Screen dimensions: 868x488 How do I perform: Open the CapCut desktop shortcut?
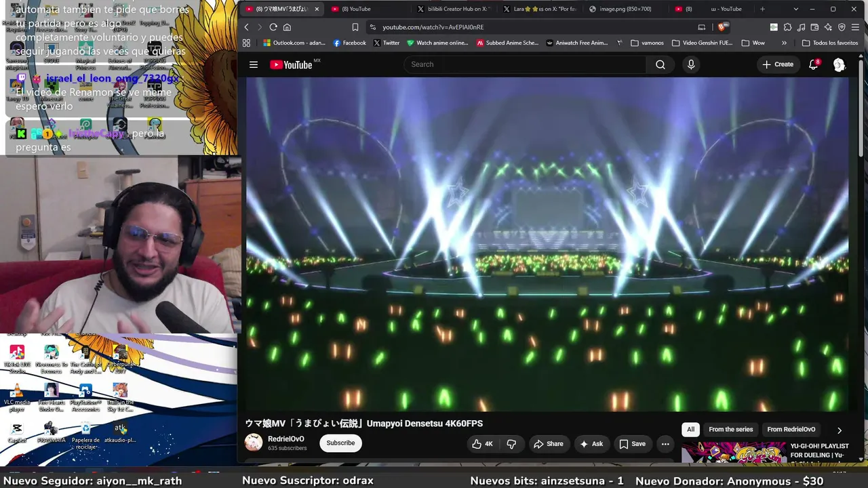click(17, 432)
